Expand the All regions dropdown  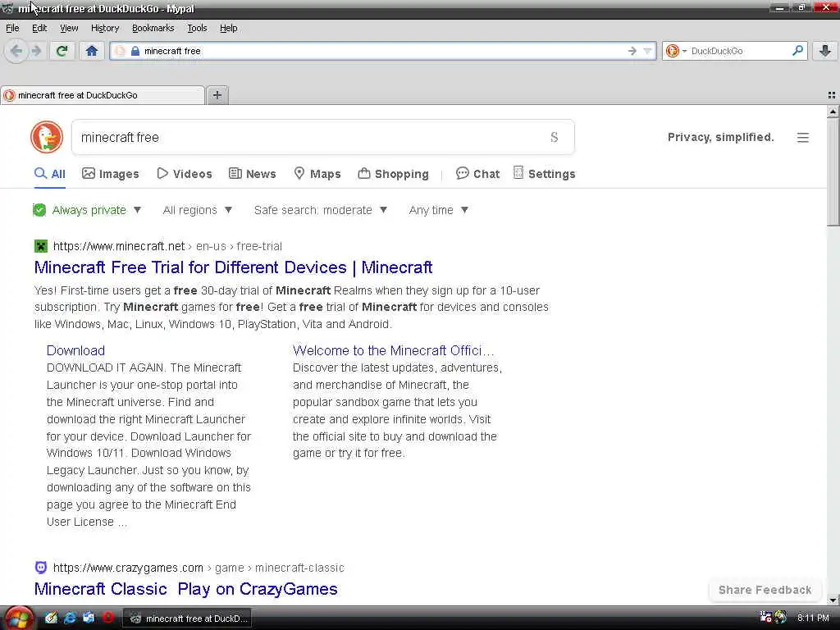click(x=197, y=210)
